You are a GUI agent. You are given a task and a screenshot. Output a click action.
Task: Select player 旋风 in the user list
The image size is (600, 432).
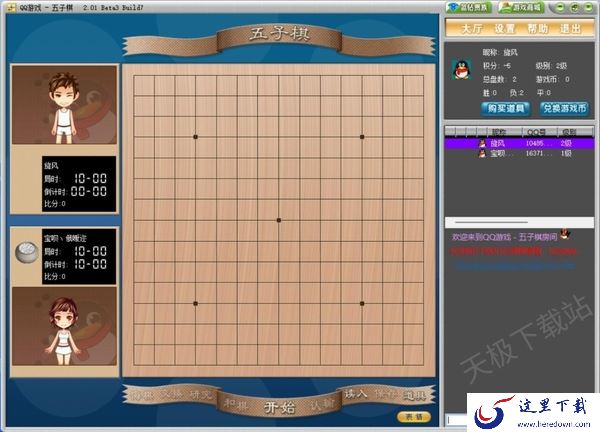pos(519,143)
